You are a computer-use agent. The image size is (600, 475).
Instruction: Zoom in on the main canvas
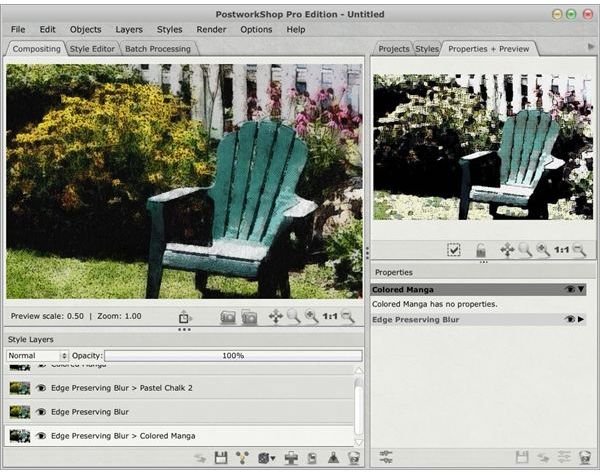(311, 317)
